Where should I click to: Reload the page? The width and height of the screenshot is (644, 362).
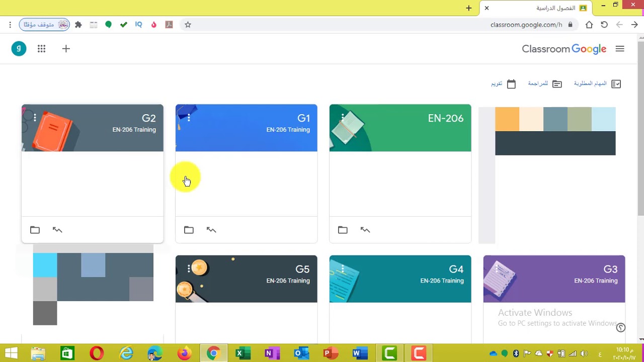pos(604,25)
